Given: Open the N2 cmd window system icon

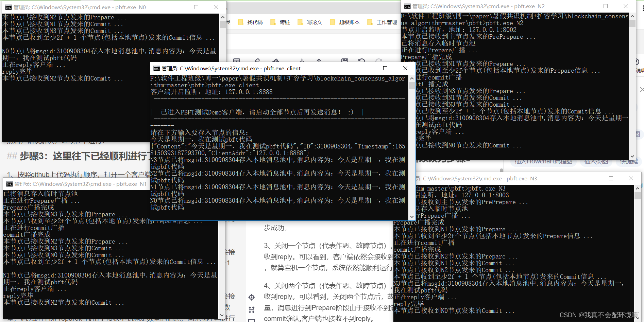Looking at the screenshot, I should (x=407, y=6).
